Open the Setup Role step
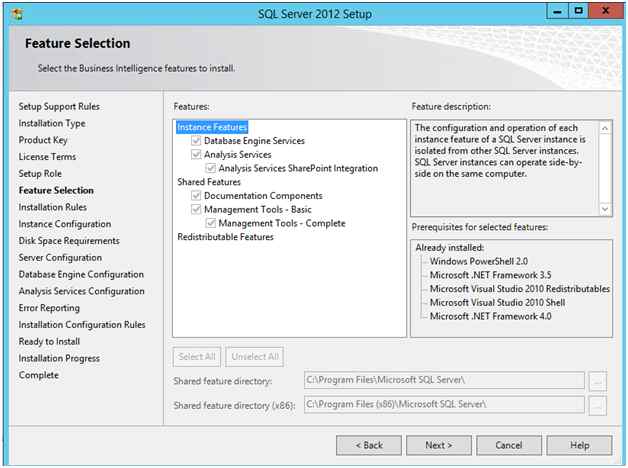Image resolution: width=628 pixels, height=468 pixels. tap(40, 174)
